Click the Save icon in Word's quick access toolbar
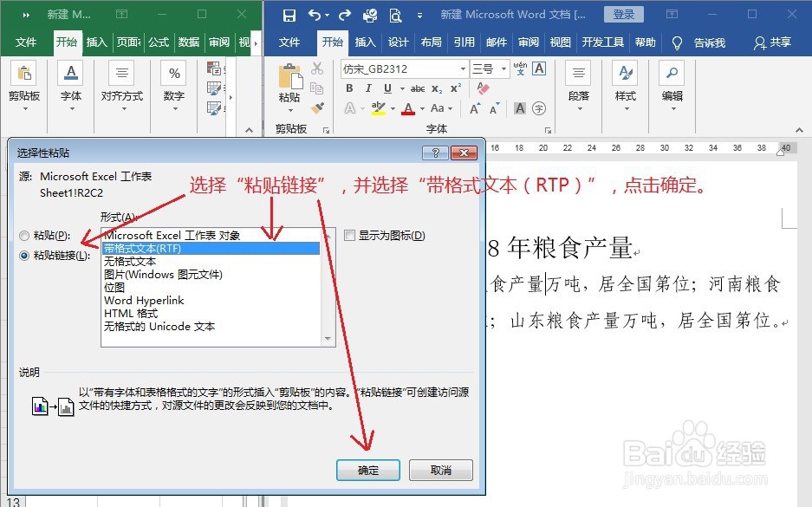 click(289, 14)
